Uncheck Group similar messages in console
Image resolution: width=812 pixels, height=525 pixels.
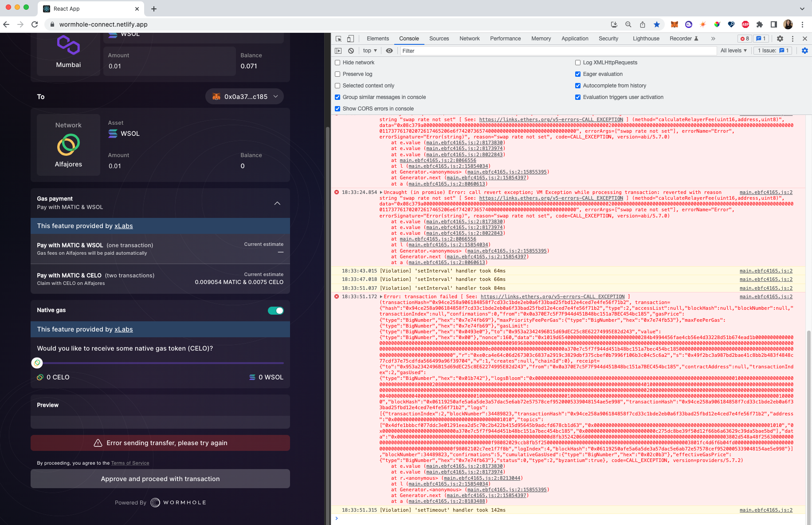click(x=337, y=97)
